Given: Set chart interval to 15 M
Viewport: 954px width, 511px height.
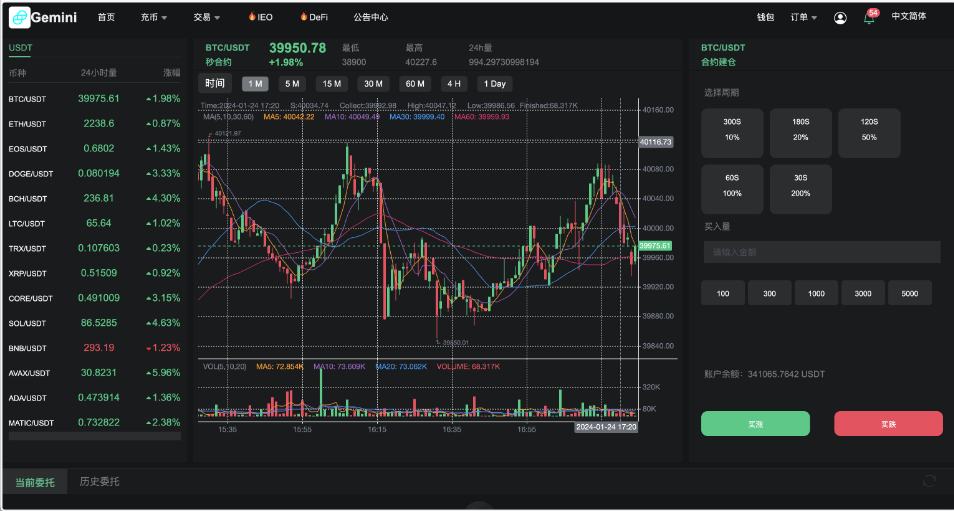Looking at the screenshot, I should [331, 84].
